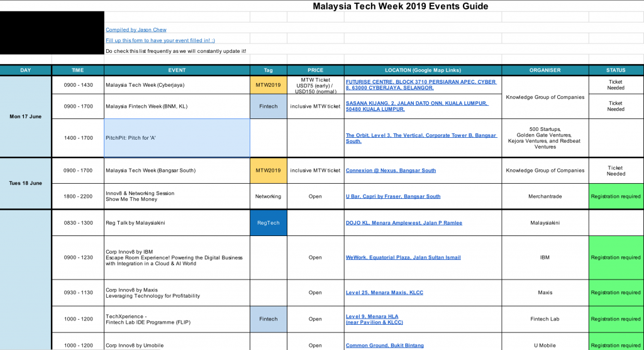Open U Bar, Capri by Fraser link
Screen dimensions: 644x350
[393, 196]
